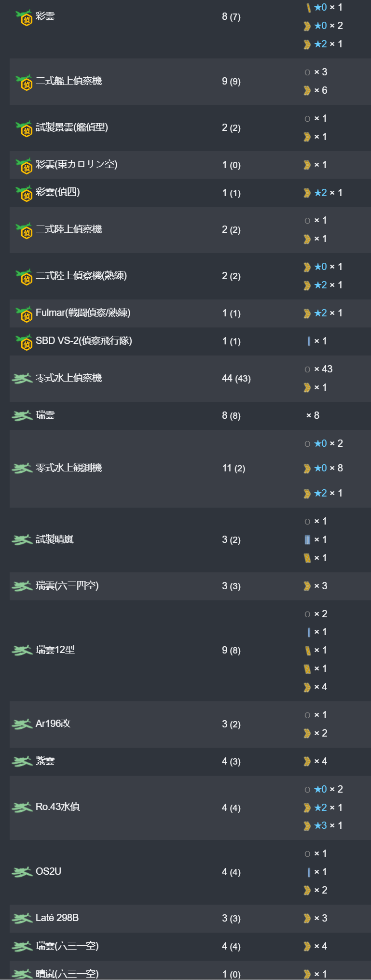Open the 零式水上観測機 equipment entry
Screen dimensions: 371x980
click(x=69, y=468)
